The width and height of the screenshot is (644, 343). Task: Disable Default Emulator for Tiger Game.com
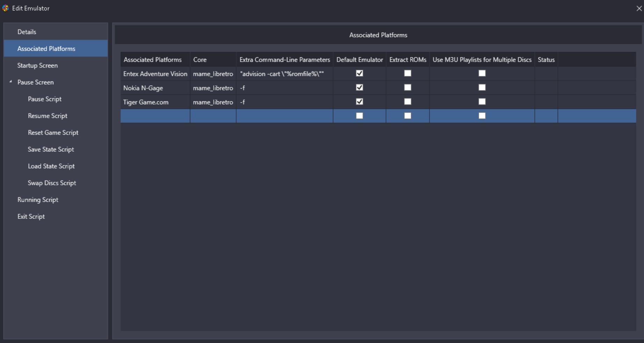[359, 102]
